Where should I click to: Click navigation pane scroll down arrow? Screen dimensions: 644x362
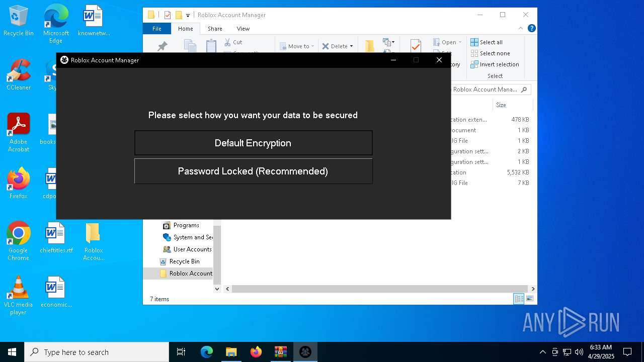217,289
